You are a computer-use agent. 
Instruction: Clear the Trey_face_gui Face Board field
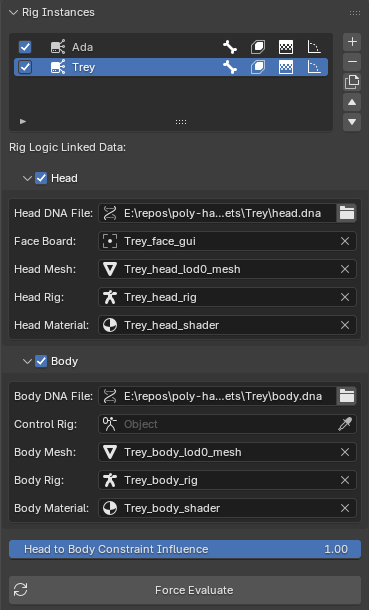(x=345, y=241)
